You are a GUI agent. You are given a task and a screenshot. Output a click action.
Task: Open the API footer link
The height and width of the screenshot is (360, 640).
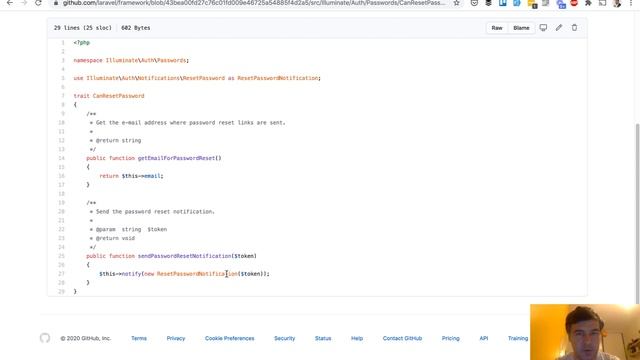pyautogui.click(x=484, y=338)
